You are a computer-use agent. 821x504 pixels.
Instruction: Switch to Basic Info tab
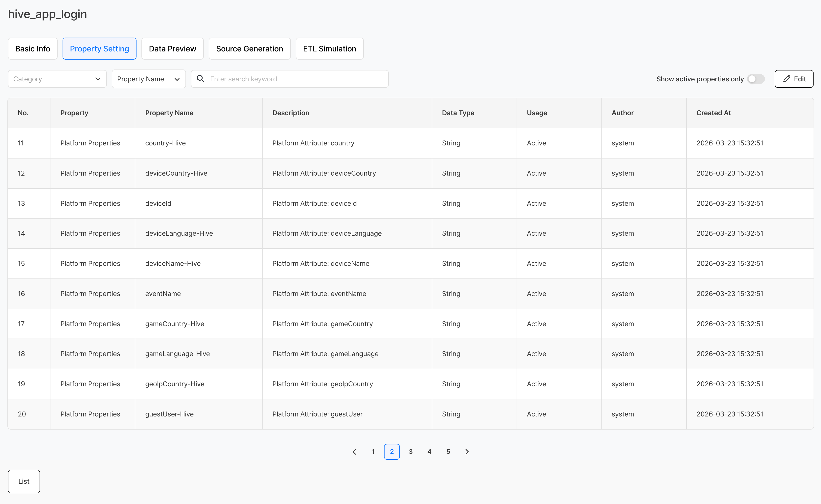[x=33, y=49]
